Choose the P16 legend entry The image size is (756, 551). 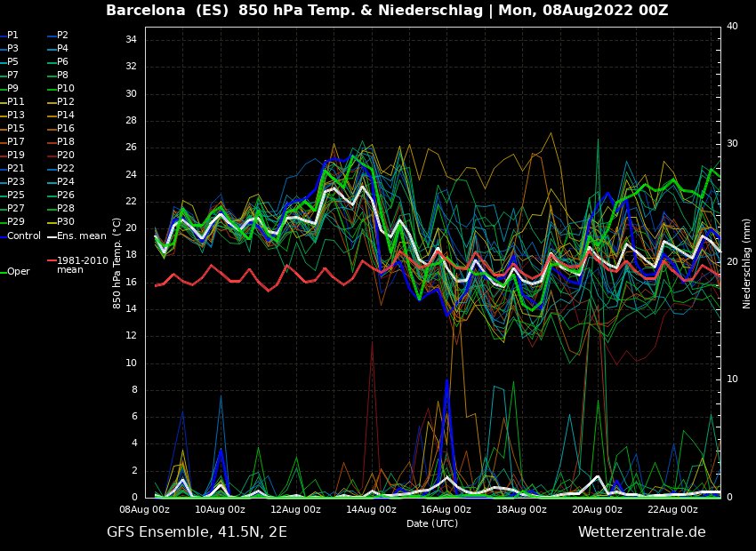point(61,128)
